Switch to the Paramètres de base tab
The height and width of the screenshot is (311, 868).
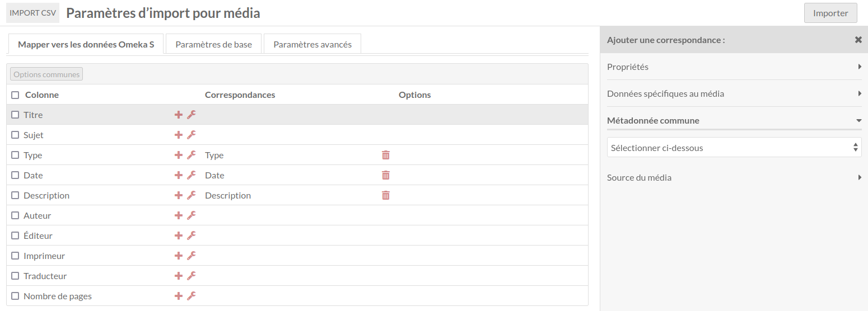pos(214,44)
